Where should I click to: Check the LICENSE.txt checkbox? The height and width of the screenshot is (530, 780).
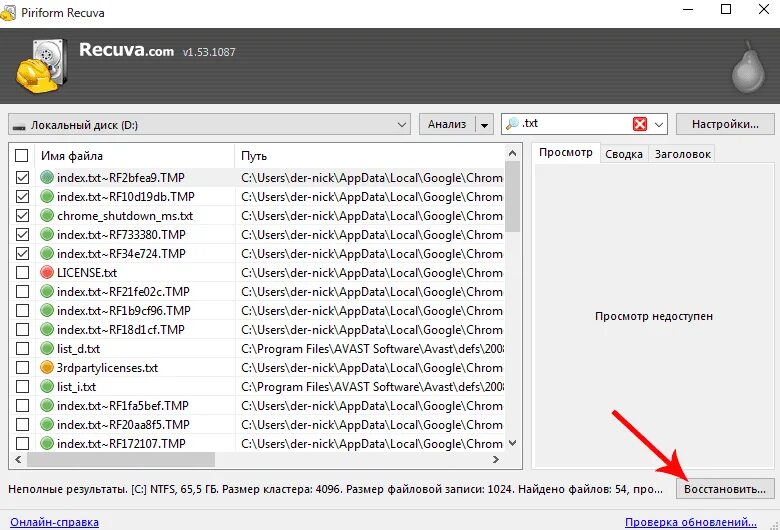pyautogui.click(x=22, y=273)
